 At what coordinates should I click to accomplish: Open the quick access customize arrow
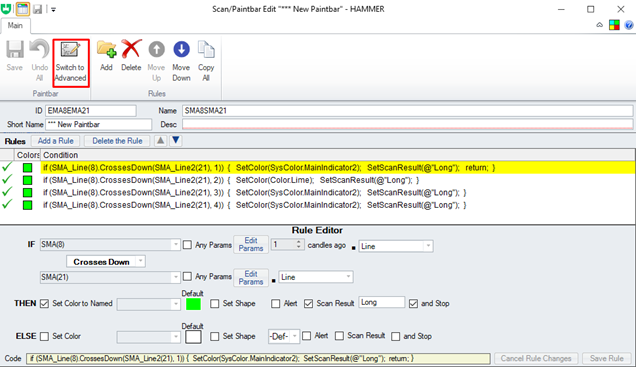pyautogui.click(x=54, y=9)
